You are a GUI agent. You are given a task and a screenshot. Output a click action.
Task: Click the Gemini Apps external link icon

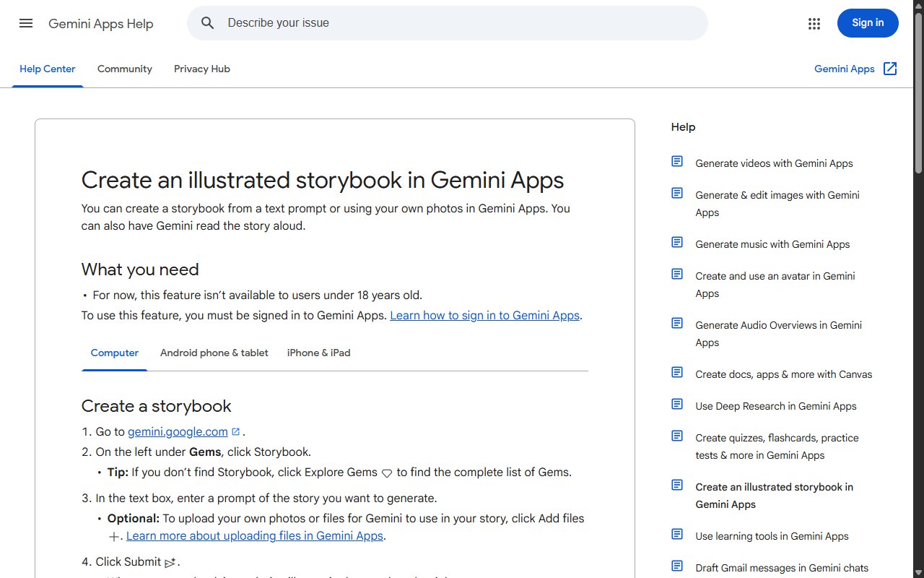click(x=890, y=69)
